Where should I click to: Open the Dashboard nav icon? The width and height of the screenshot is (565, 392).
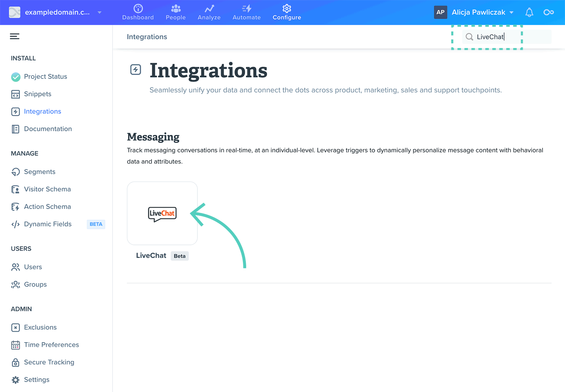tap(138, 8)
